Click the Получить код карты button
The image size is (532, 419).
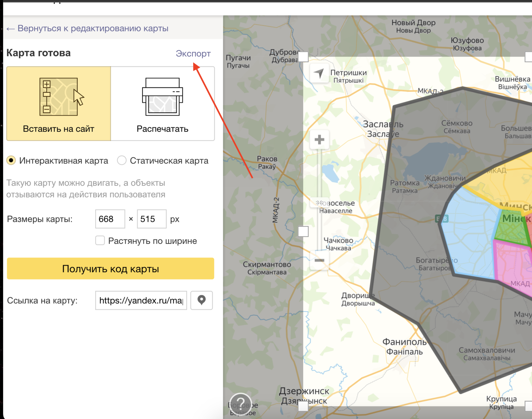[110, 268]
